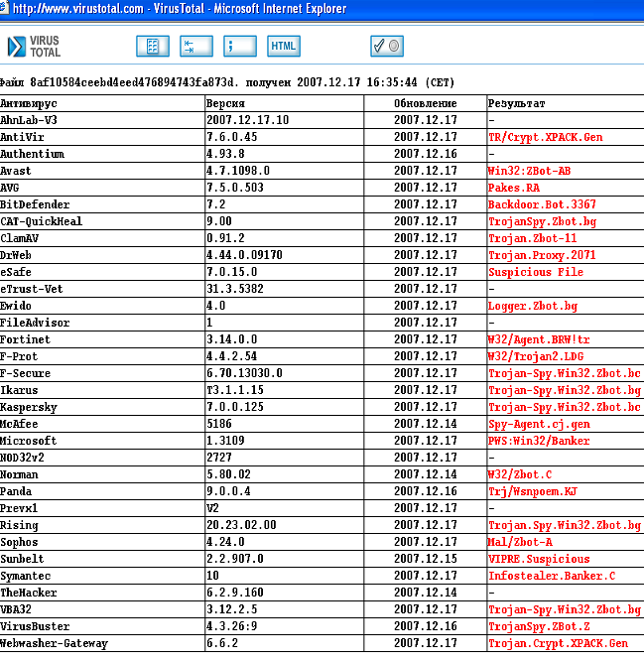This screenshot has height=663, width=644.
Task: Click the Pakes.RA result for AVG
Action: (x=514, y=188)
